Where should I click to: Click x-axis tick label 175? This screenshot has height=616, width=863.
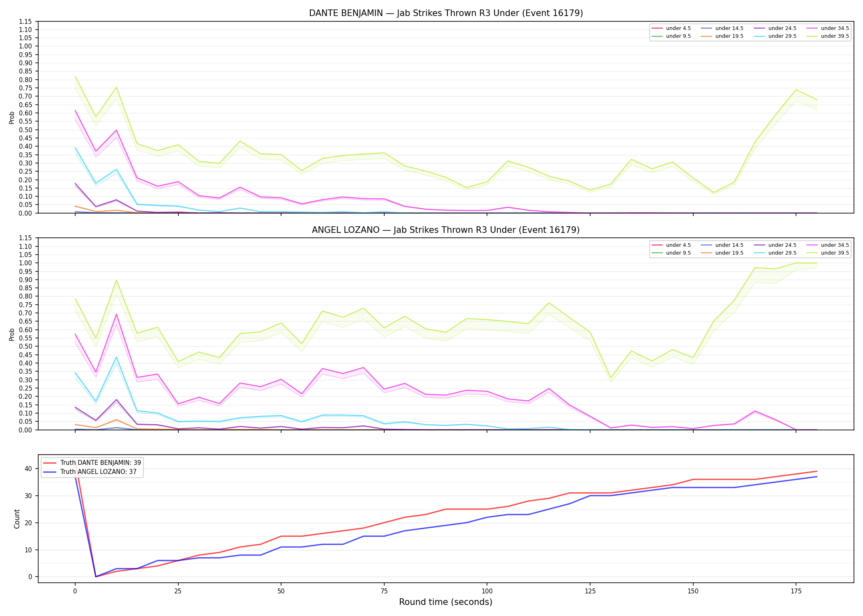click(x=796, y=591)
